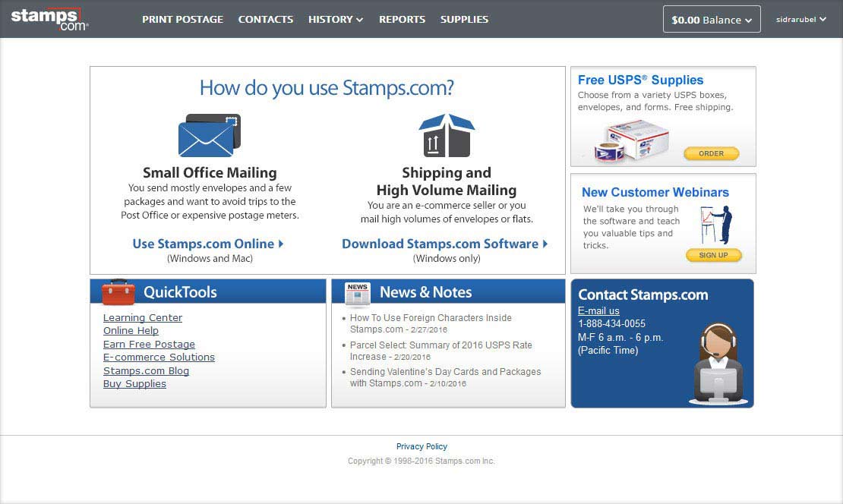Image resolution: width=843 pixels, height=504 pixels.
Task: Open the New Customer Webinars heading link
Action: (x=655, y=192)
